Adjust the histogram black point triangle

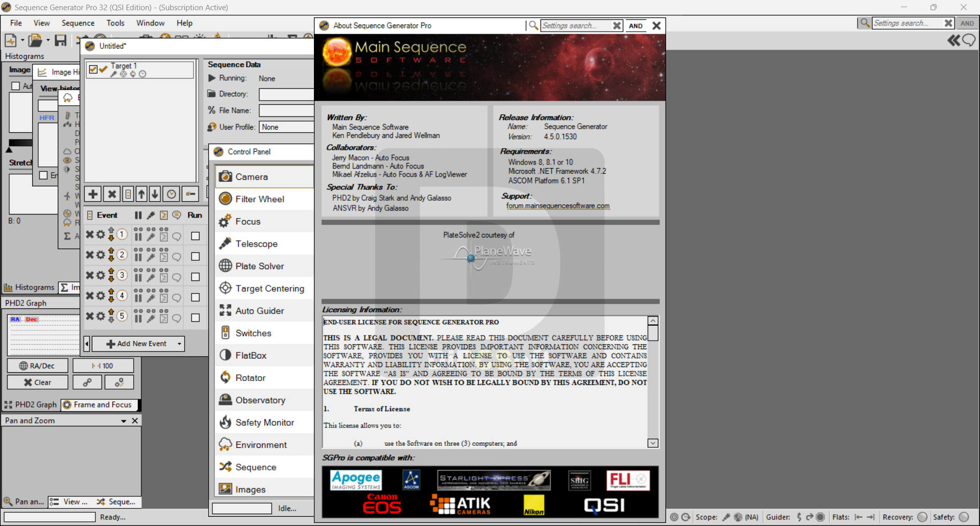tap(9, 150)
